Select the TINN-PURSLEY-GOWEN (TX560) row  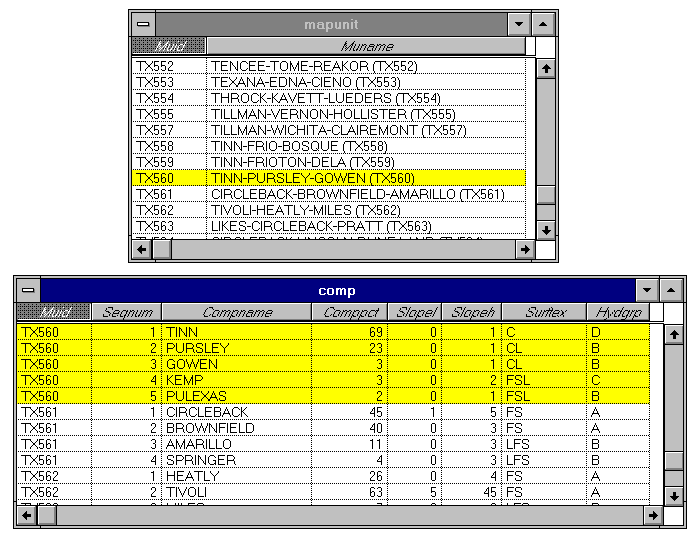tap(365, 178)
